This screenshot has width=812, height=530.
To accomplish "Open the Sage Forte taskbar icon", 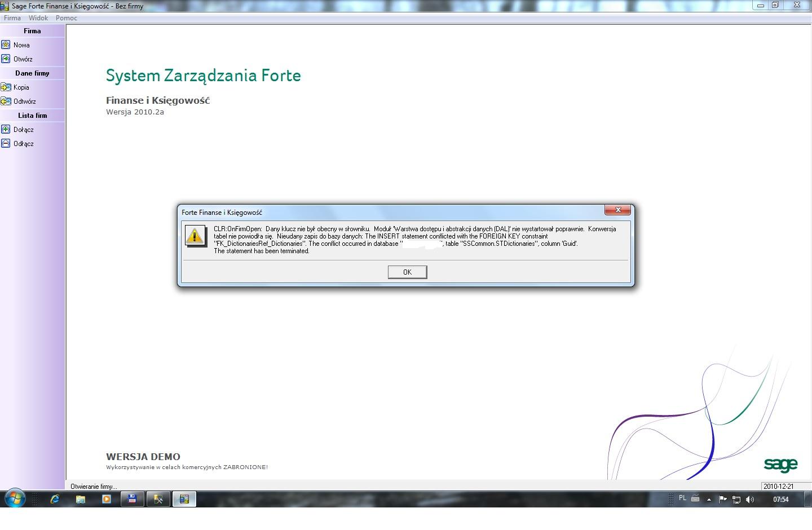I will coord(184,499).
